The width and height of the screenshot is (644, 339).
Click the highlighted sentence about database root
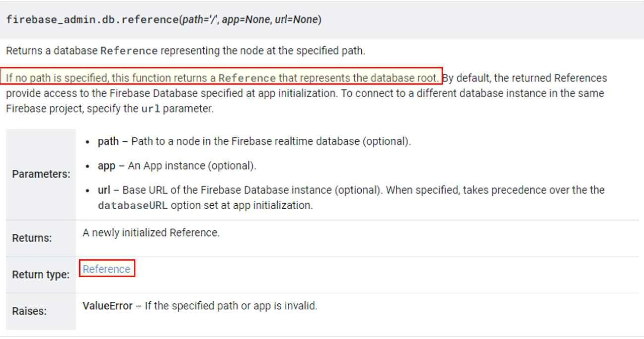click(222, 78)
